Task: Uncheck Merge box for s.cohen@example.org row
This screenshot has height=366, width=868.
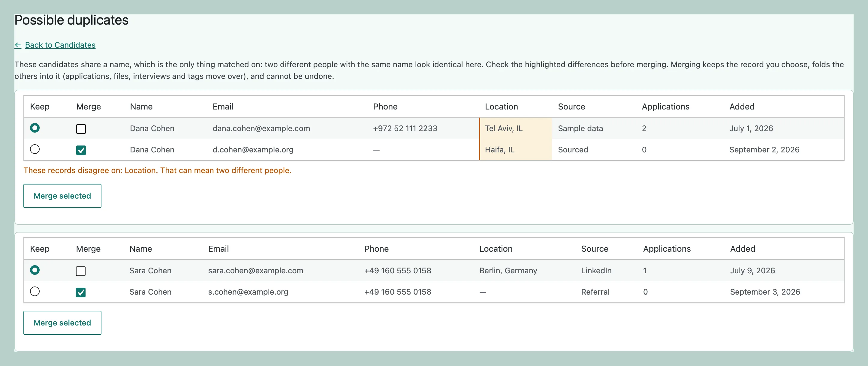Action: (x=81, y=292)
